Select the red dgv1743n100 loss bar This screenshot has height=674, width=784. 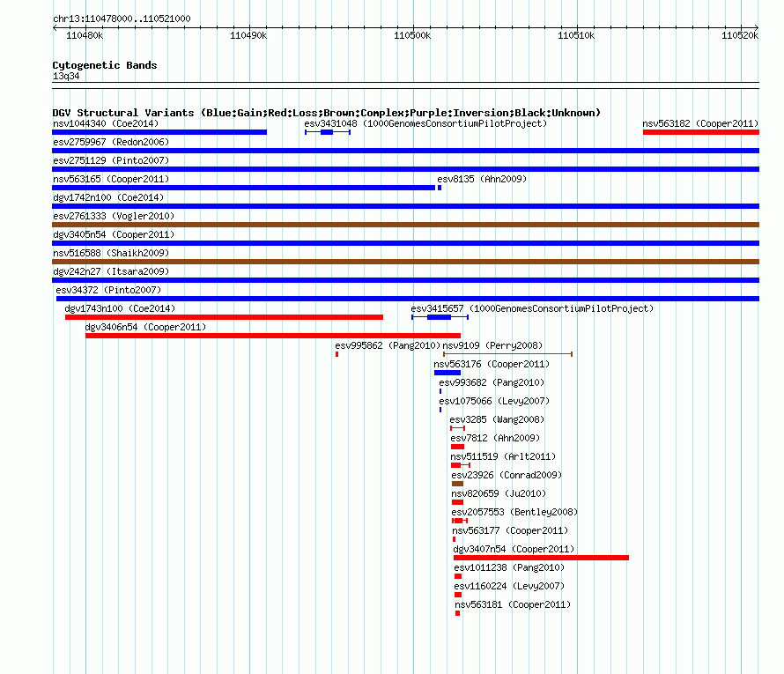click(x=224, y=317)
